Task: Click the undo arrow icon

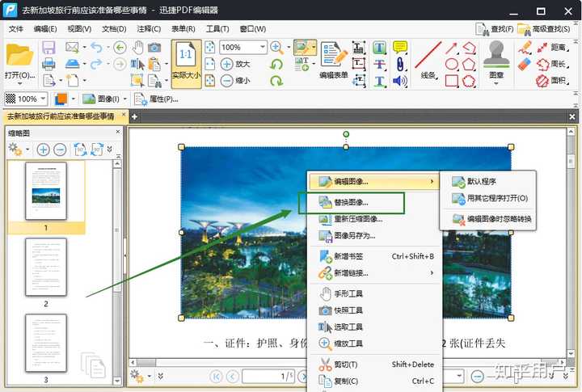Action: point(96,47)
